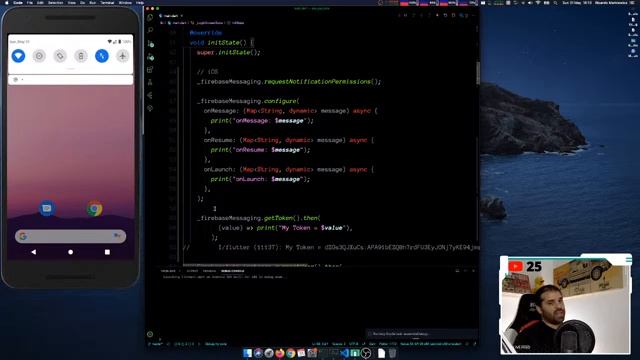Click the master branch in status bar
The width and height of the screenshot is (640, 360).
click(155, 344)
